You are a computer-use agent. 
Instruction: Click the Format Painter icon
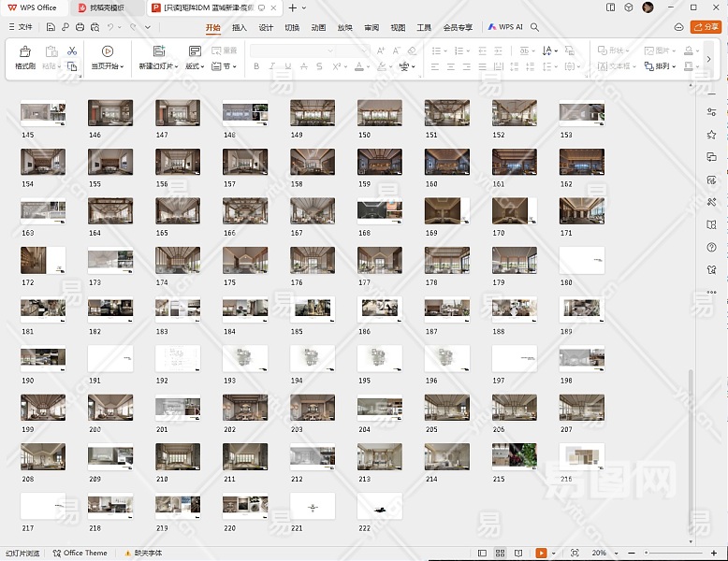(24, 52)
